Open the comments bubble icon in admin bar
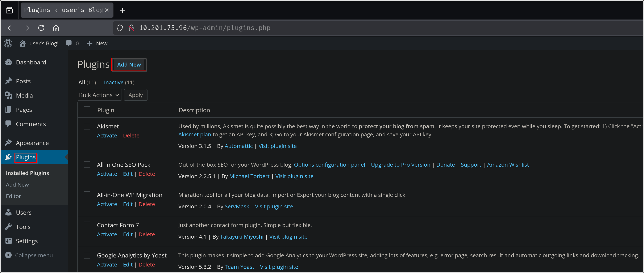Image resolution: width=644 pixels, height=273 pixels. (x=69, y=43)
